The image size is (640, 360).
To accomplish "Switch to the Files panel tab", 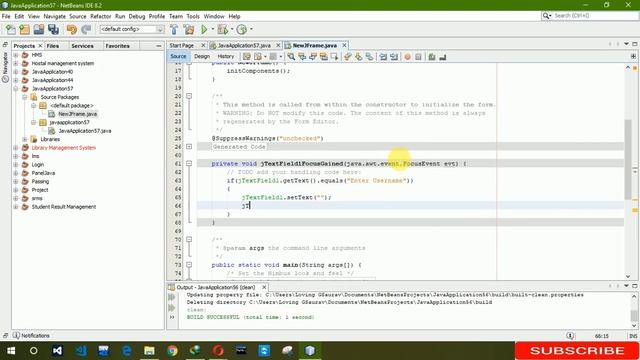I will [53, 46].
